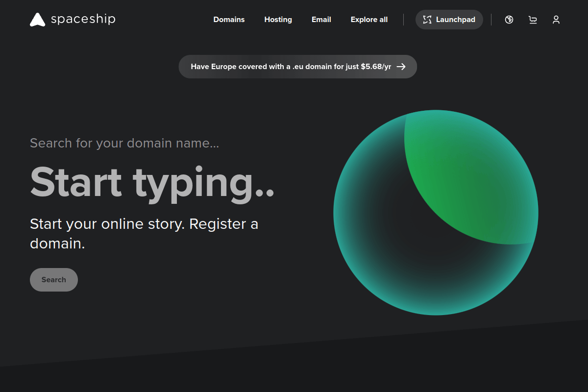Screen dimensions: 588x392
Task: Expand the Explore all menu
Action: 368,20
